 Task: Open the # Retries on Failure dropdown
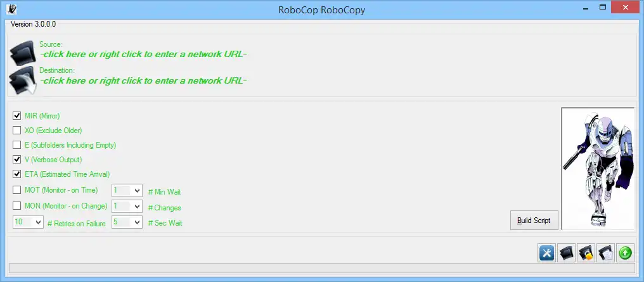pyautogui.click(x=28, y=222)
